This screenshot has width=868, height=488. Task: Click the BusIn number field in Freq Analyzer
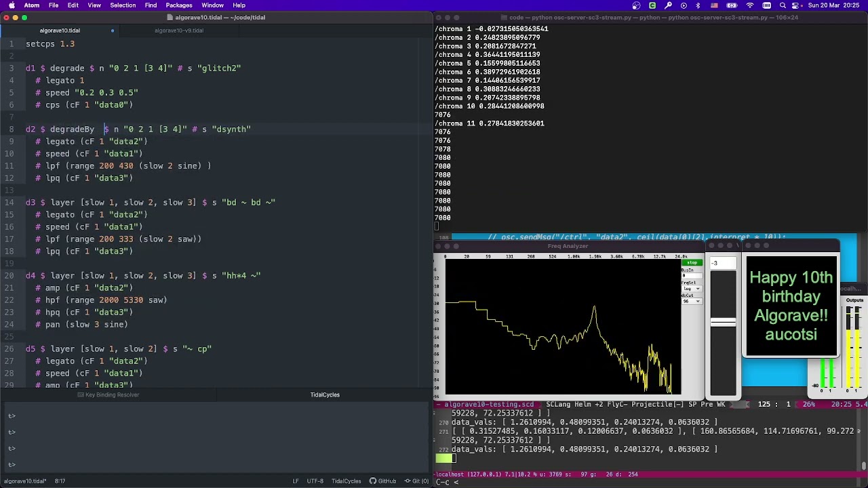pyautogui.click(x=691, y=276)
